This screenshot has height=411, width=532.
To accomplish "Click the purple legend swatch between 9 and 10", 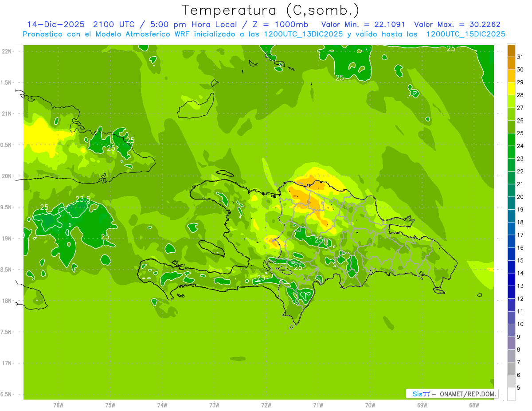I will (x=511, y=330).
